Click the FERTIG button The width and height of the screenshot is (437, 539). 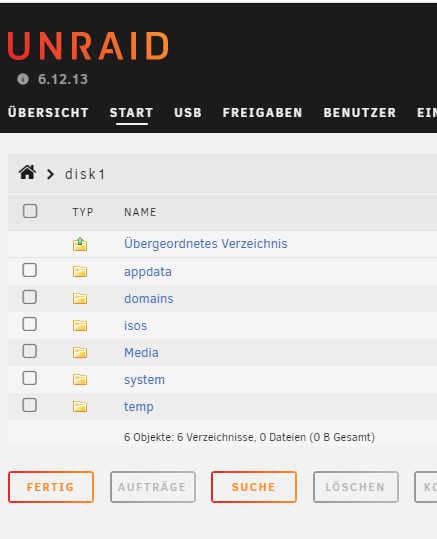click(51, 487)
